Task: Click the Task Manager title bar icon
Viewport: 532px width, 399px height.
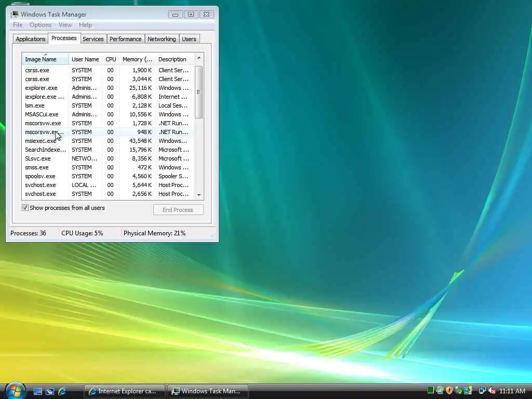Action: pos(15,14)
